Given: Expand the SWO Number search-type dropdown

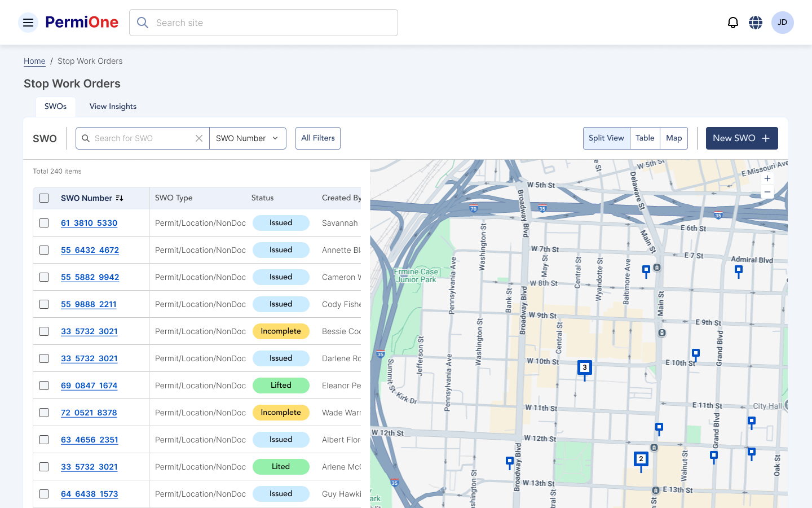Looking at the screenshot, I should tap(248, 138).
